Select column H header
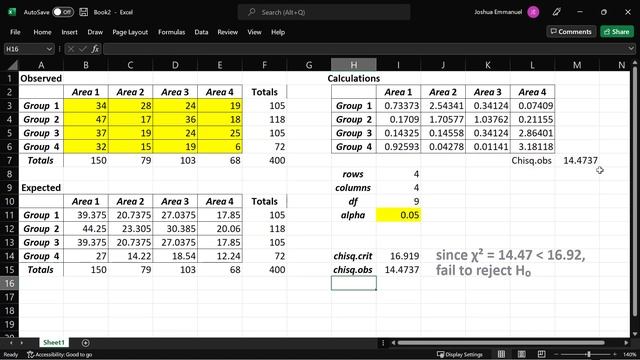 [x=353, y=65]
